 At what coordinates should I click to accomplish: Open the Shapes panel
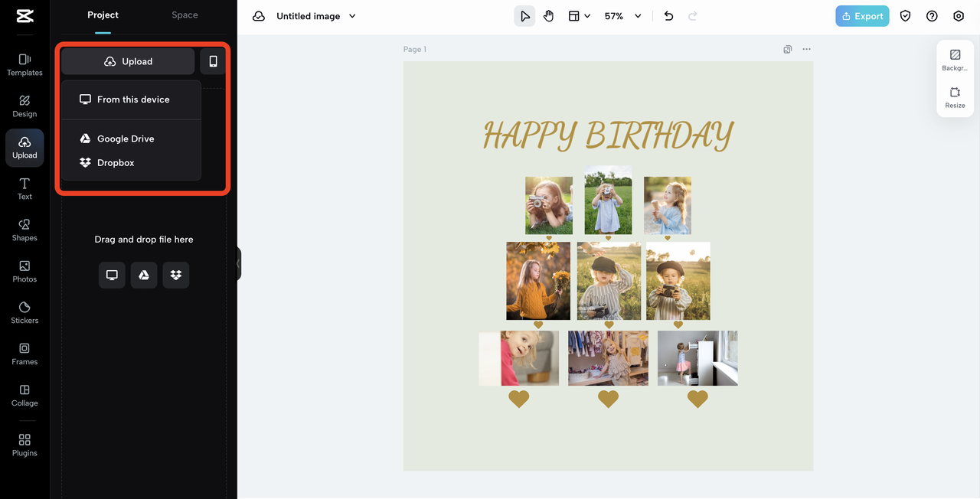(x=24, y=230)
